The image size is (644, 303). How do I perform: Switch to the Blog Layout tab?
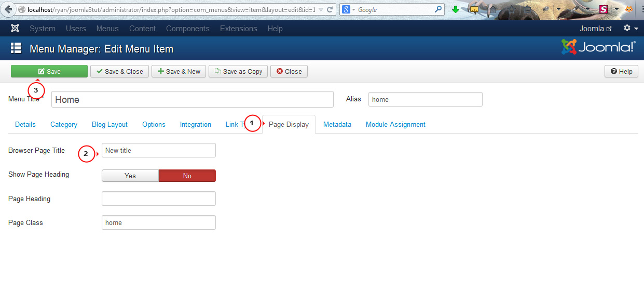[x=109, y=125]
